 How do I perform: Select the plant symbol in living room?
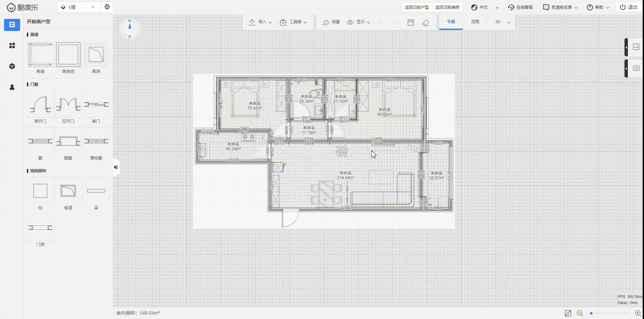pos(342,151)
